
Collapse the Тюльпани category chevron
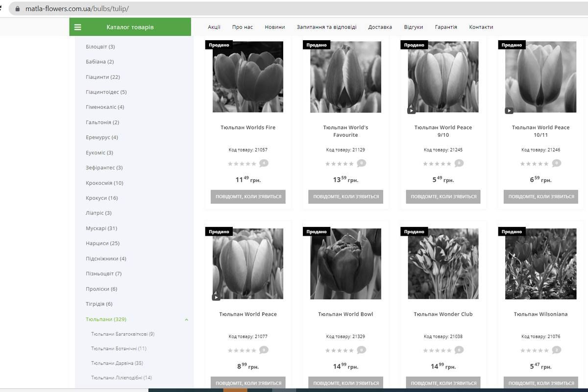(x=186, y=319)
